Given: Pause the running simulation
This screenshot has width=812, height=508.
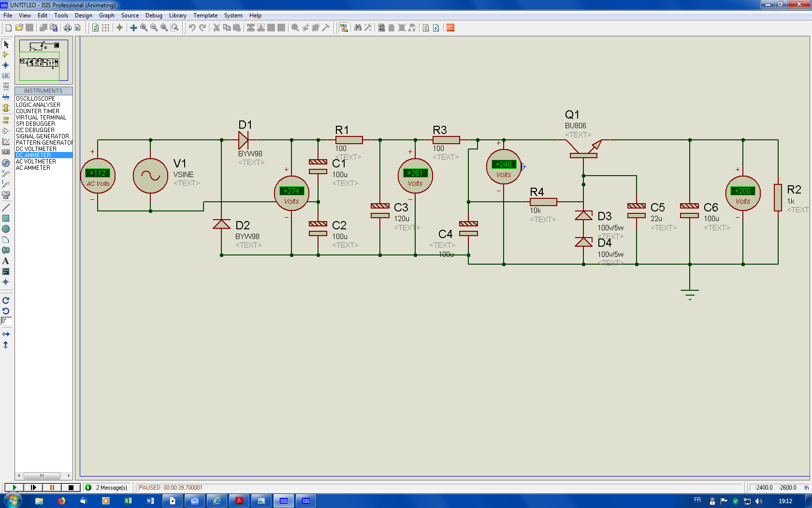Looking at the screenshot, I should [52, 487].
